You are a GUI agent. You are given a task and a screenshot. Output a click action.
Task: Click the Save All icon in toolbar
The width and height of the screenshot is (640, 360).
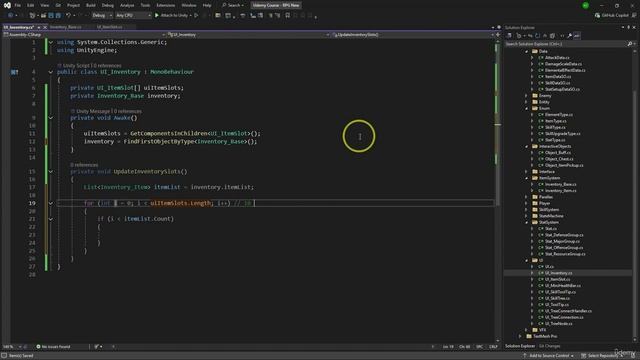click(58, 16)
